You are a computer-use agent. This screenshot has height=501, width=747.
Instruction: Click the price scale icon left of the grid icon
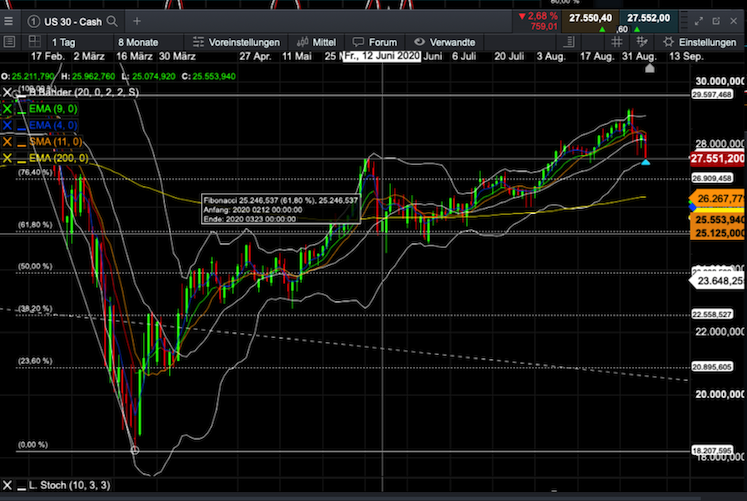click(x=569, y=42)
